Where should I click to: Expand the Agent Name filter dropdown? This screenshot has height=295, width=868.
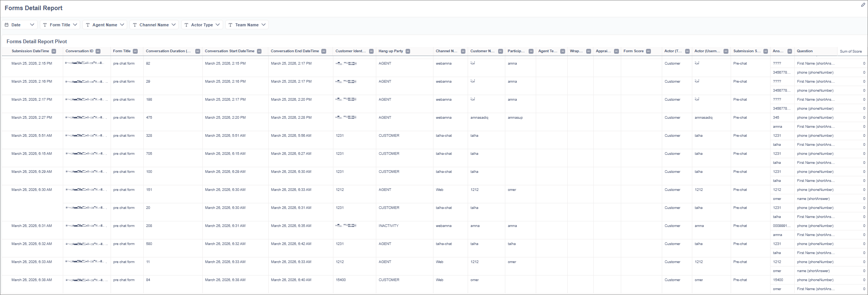(x=105, y=25)
